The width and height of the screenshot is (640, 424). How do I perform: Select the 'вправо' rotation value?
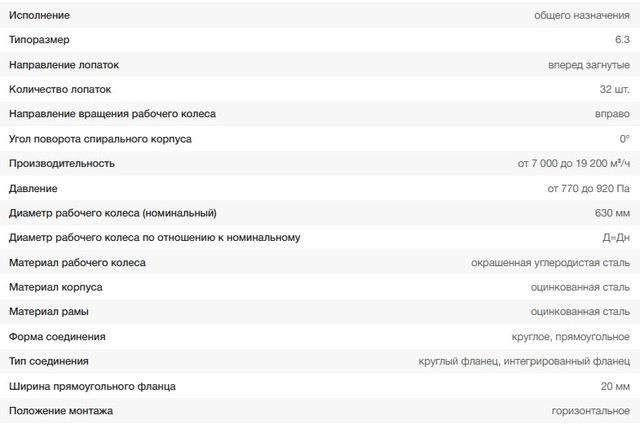coord(611,114)
